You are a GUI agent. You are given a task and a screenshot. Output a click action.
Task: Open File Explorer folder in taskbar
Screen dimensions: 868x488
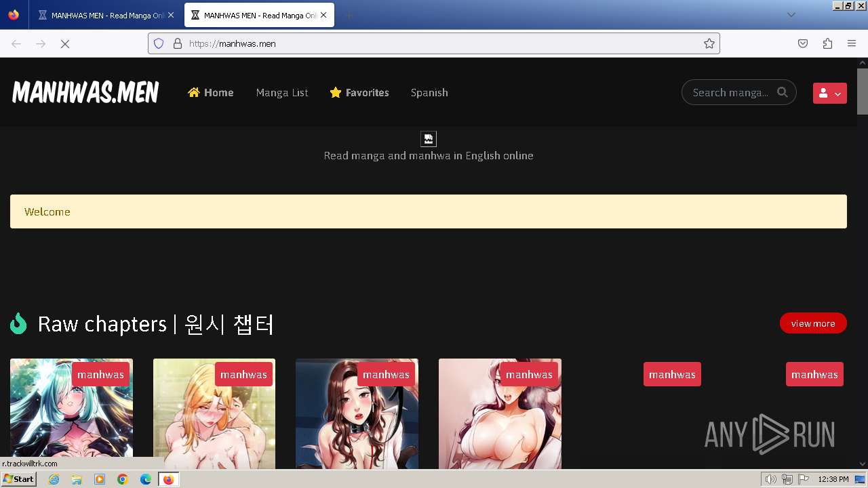pyautogui.click(x=77, y=479)
